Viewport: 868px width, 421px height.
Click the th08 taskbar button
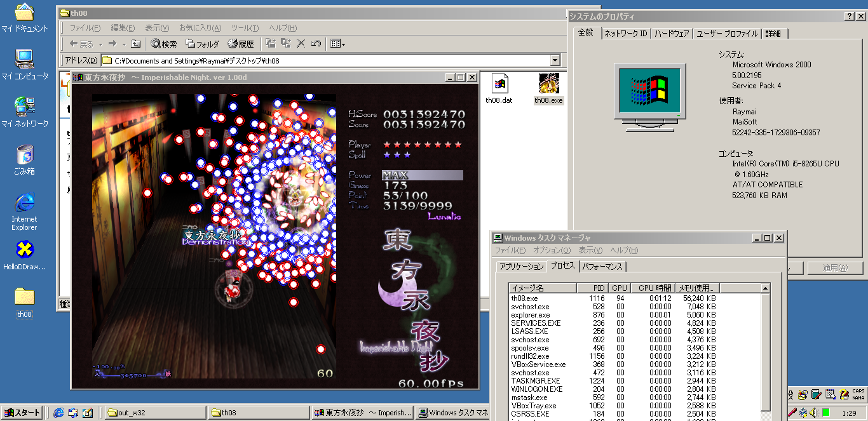259,413
